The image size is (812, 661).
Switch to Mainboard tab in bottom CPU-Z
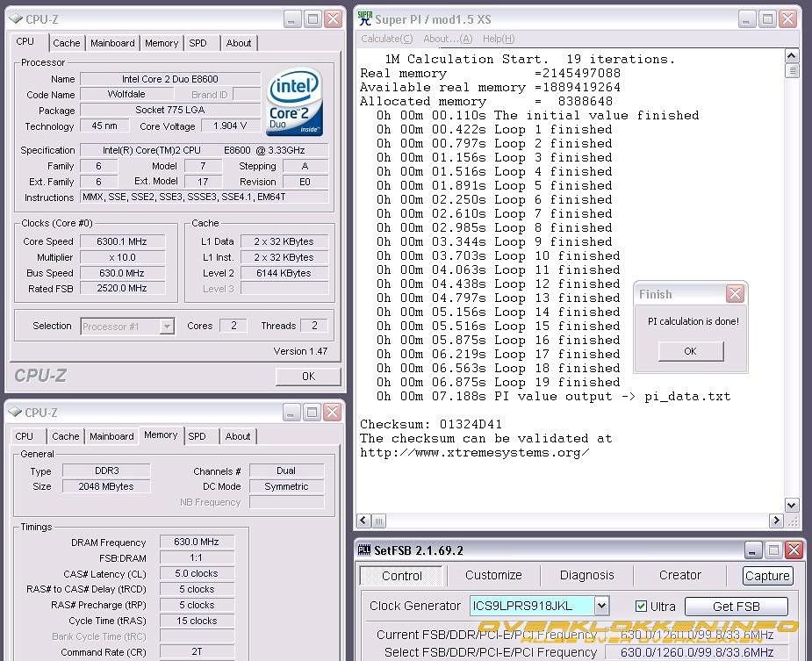coord(111,436)
